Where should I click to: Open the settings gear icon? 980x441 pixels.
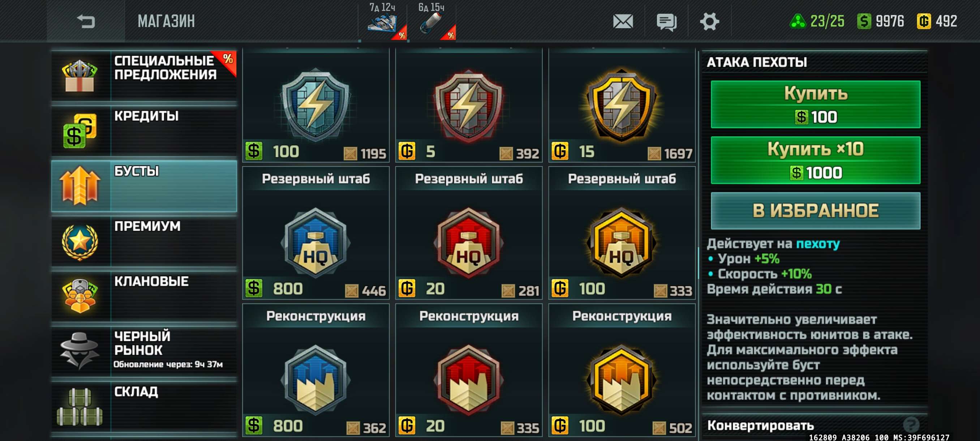[709, 21]
